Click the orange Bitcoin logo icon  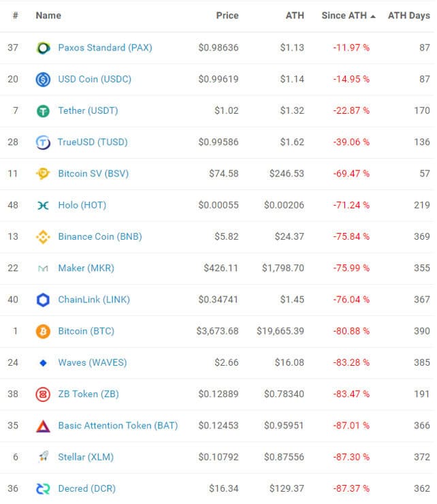click(x=43, y=331)
